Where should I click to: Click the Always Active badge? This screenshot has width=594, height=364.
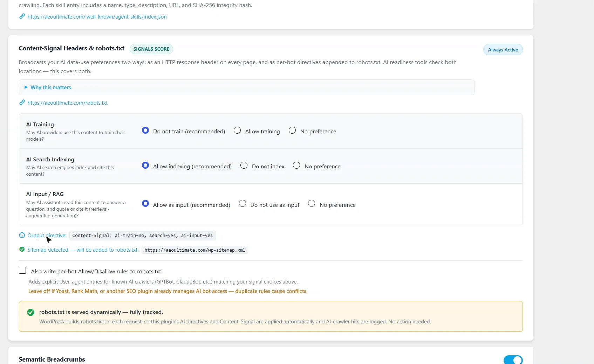click(503, 50)
